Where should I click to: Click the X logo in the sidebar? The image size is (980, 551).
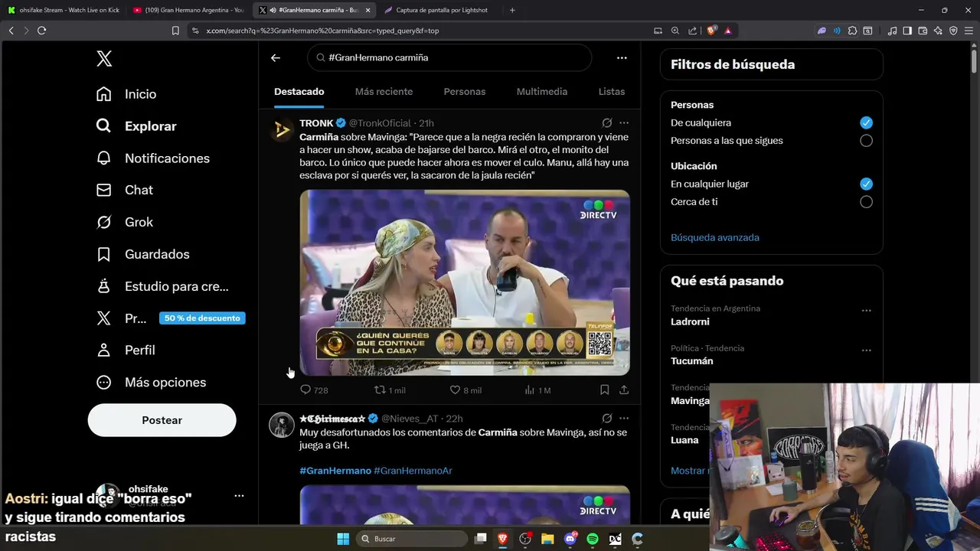tap(104, 59)
